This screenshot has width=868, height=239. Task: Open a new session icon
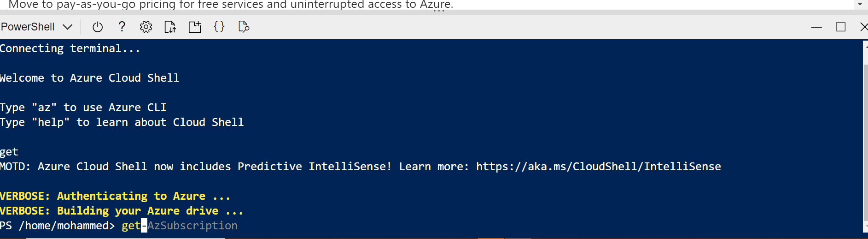coord(195,27)
